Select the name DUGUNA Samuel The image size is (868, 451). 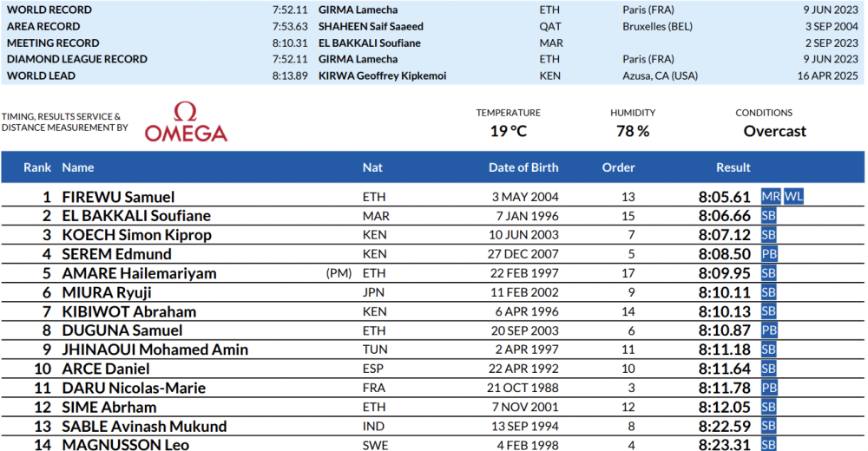(x=122, y=330)
